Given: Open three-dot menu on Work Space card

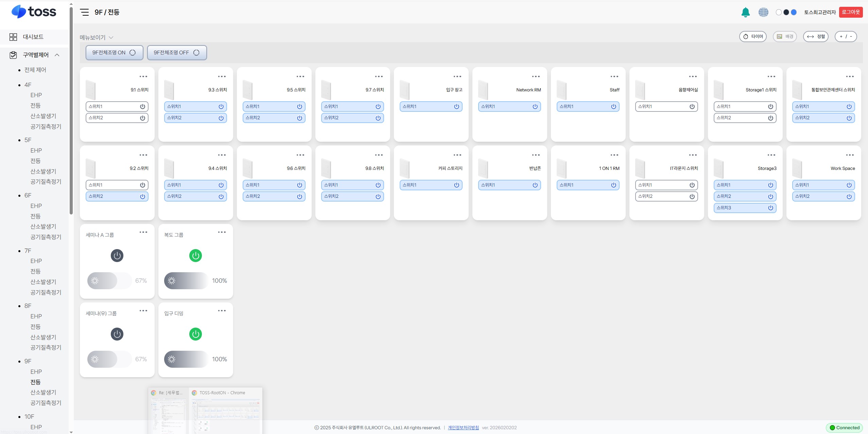Looking at the screenshot, I should pyautogui.click(x=850, y=155).
